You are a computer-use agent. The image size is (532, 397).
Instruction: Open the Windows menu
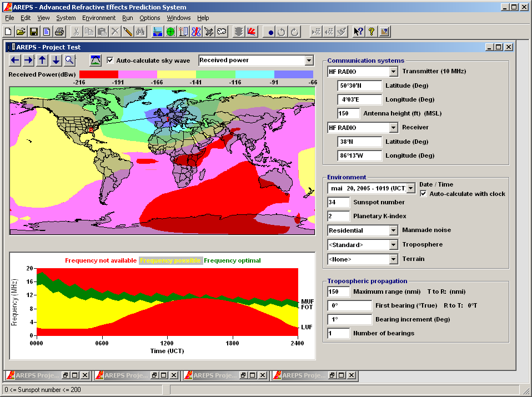coord(178,18)
